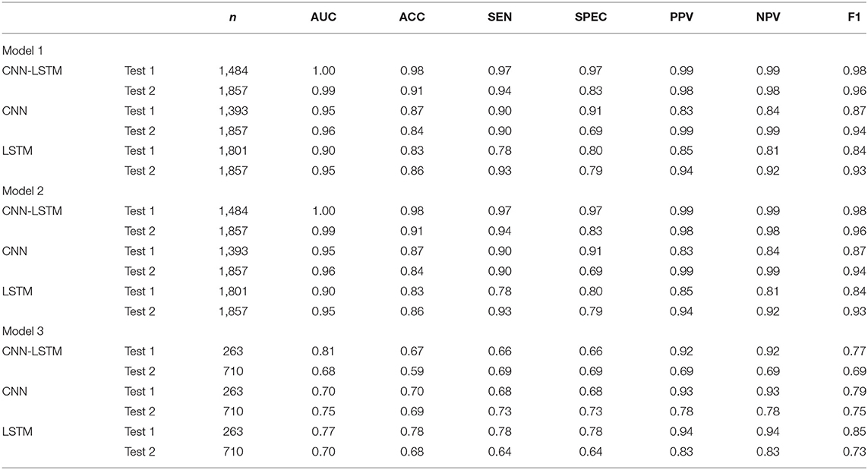Click the F1 column header
Image resolution: width=868 pixels, height=470 pixels.
[858, 17]
